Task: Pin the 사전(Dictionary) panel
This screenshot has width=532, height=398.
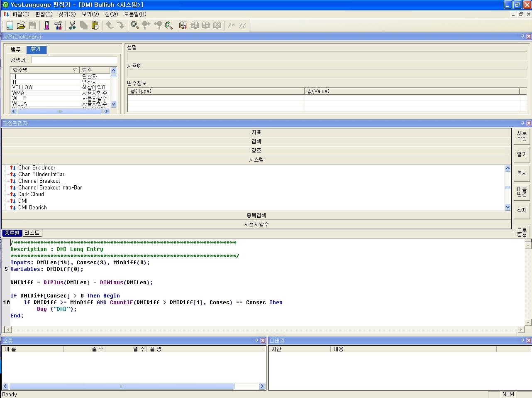Action: pos(522,37)
